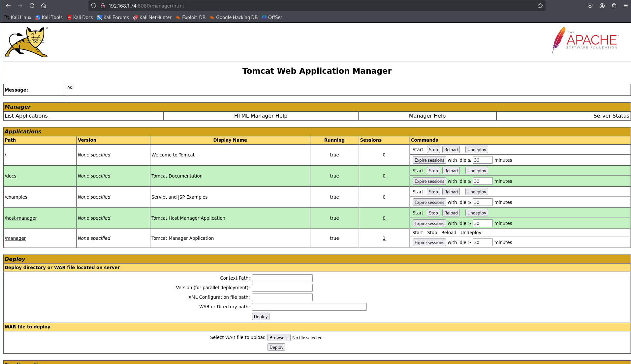Open the Kali Docs bookmark

pyautogui.click(x=80, y=17)
